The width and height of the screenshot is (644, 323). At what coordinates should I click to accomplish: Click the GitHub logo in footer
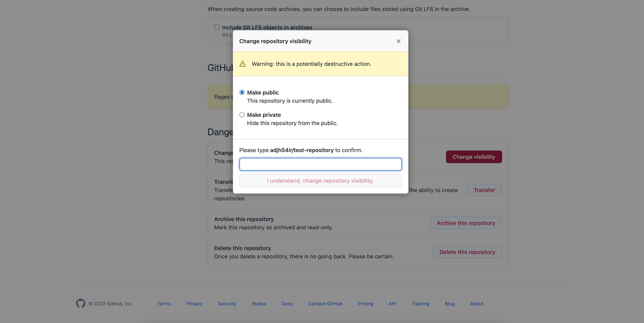coord(81,304)
